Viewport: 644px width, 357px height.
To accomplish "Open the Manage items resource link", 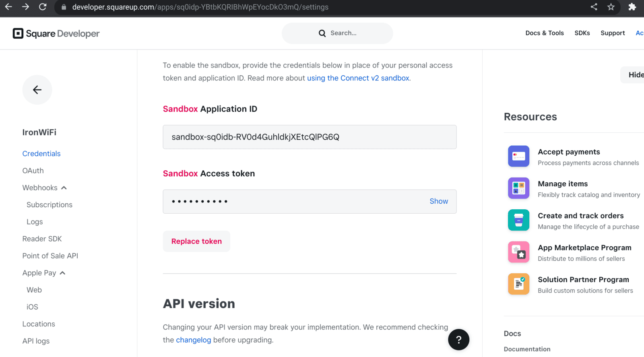I will pyautogui.click(x=563, y=184).
